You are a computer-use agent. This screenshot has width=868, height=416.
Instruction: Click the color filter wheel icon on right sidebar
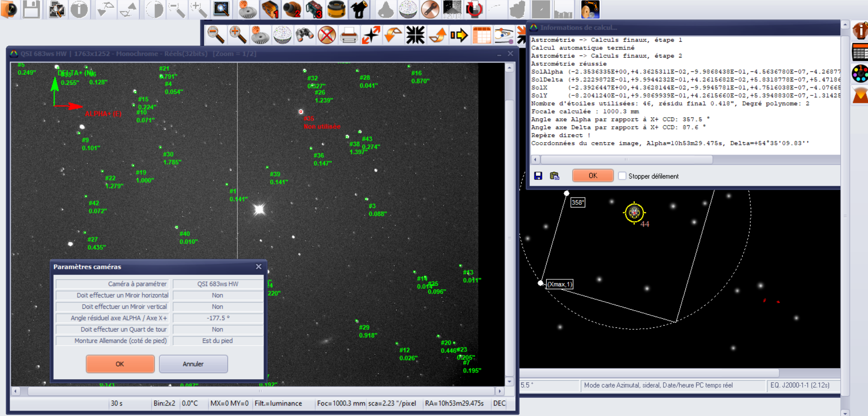click(x=860, y=74)
